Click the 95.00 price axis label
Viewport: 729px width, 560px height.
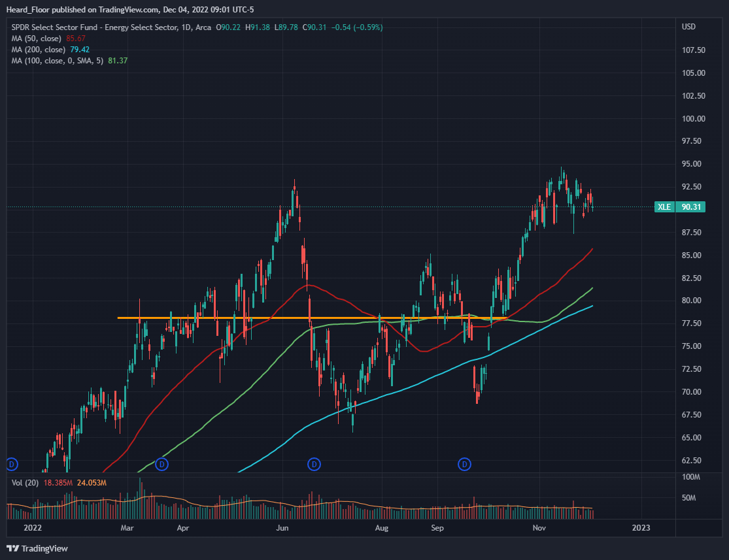(x=691, y=164)
